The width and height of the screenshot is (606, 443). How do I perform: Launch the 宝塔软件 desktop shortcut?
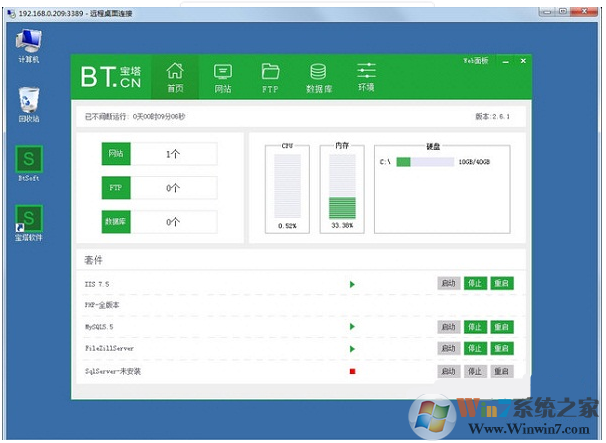point(29,222)
